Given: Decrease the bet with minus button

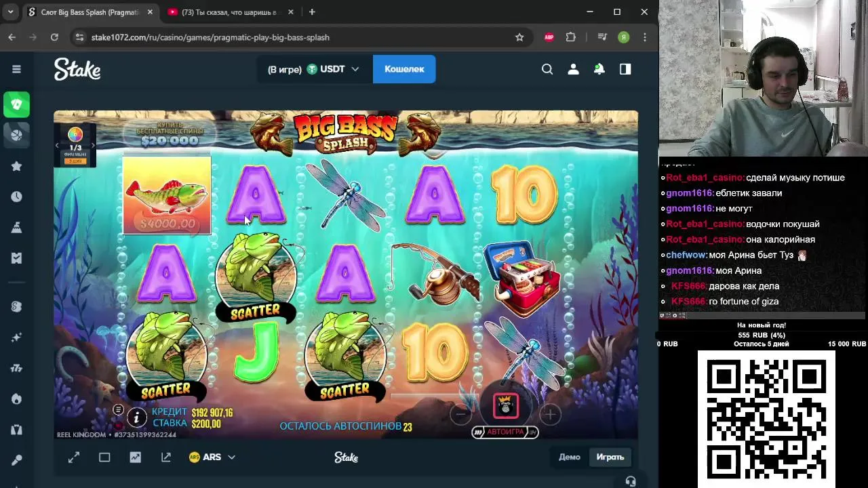Looking at the screenshot, I should (460, 413).
